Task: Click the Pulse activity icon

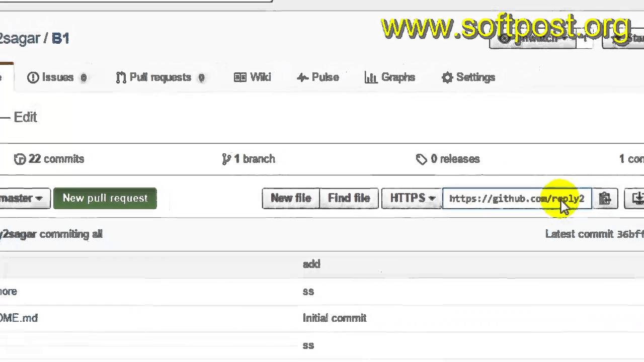Action: 302,77
